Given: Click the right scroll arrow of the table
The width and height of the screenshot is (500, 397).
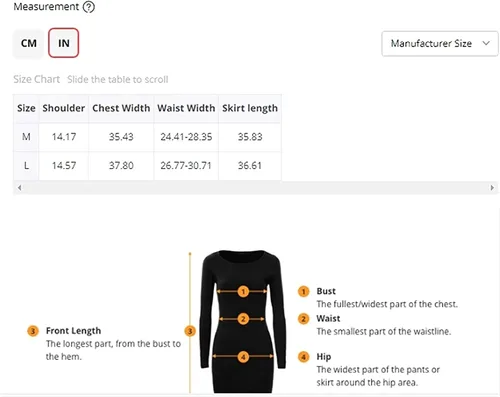Looking at the screenshot, I should coord(492,188).
